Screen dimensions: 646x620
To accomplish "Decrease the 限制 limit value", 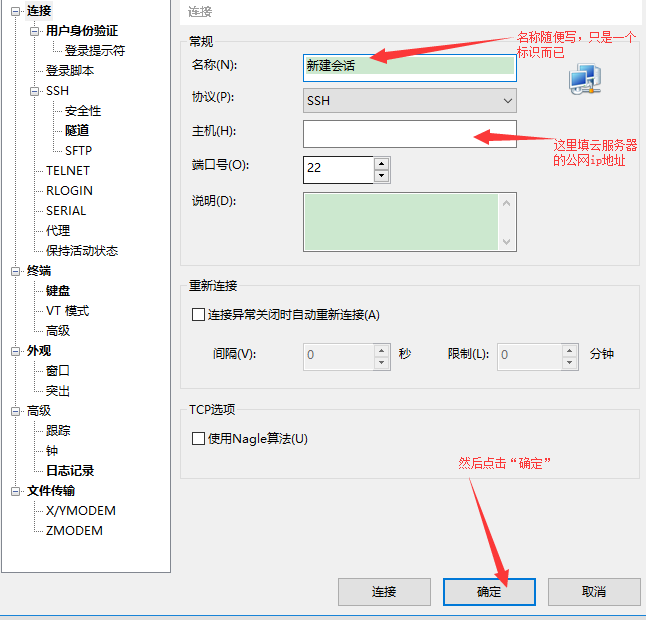I will click(x=569, y=363).
